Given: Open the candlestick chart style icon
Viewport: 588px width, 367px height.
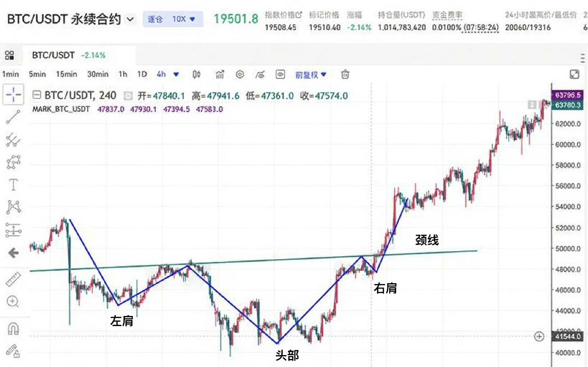Looking at the screenshot, I should point(197,75).
